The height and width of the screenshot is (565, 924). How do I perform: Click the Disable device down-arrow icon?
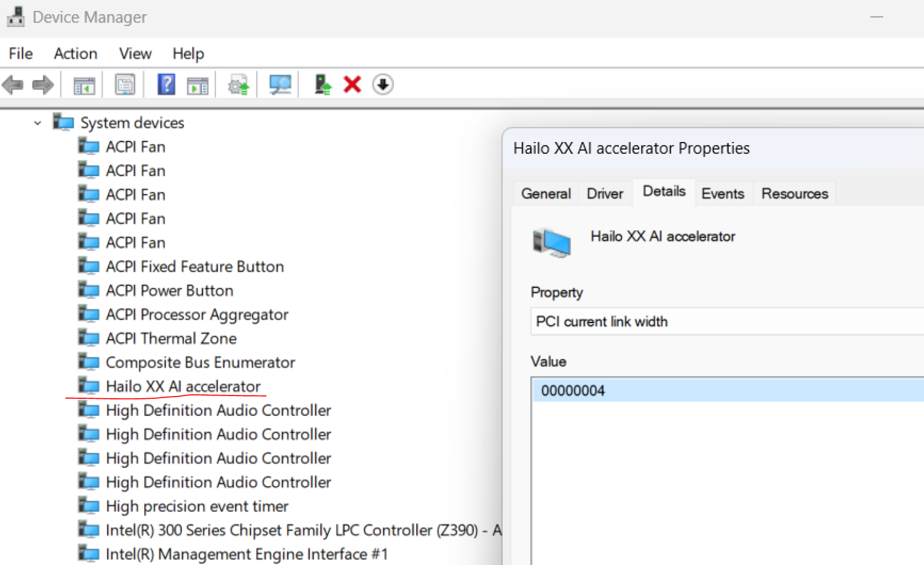coord(383,84)
